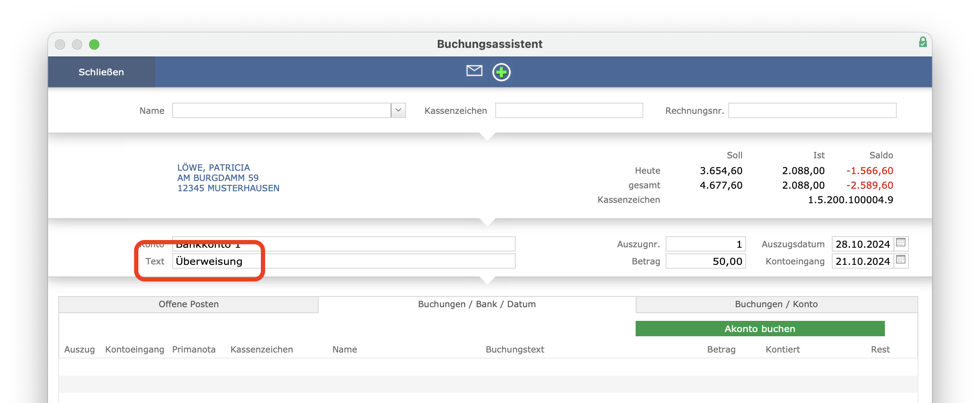Click gesamt Soll value 4.677,60
Screen dimensions: 980x403
pyautogui.click(x=721, y=185)
